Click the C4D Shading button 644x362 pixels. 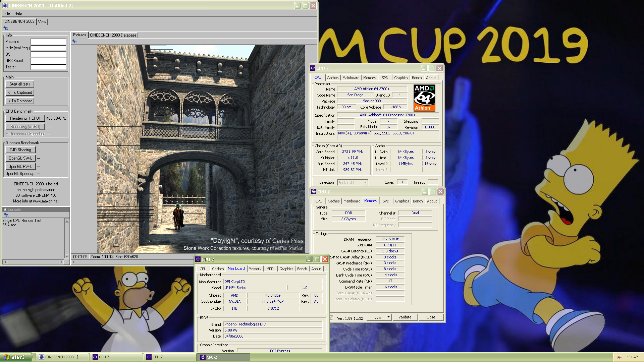(x=20, y=150)
